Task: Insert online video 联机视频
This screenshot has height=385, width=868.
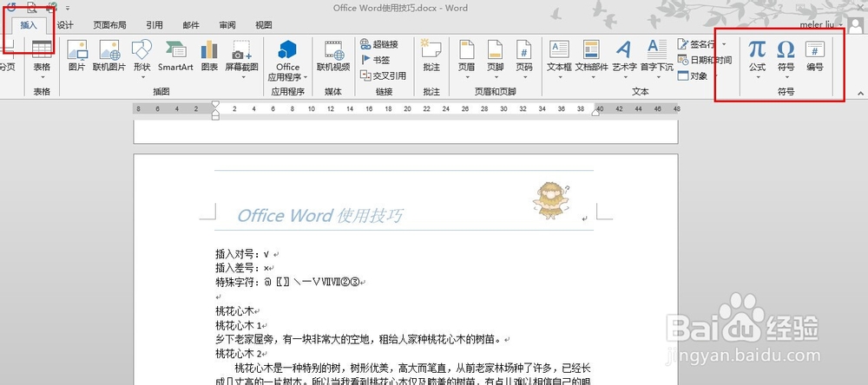Action: point(333,56)
